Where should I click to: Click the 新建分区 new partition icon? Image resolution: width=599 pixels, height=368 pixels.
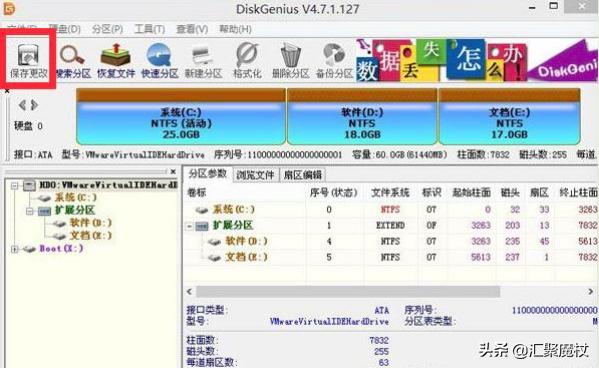tap(203, 60)
